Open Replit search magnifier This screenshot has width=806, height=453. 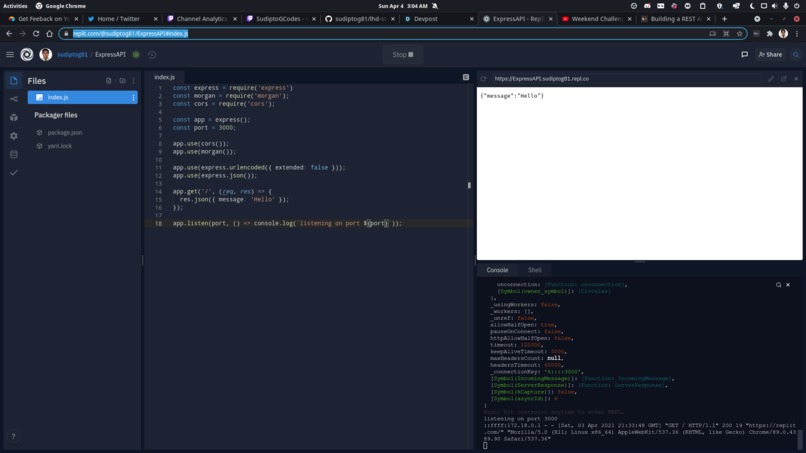[x=796, y=55]
